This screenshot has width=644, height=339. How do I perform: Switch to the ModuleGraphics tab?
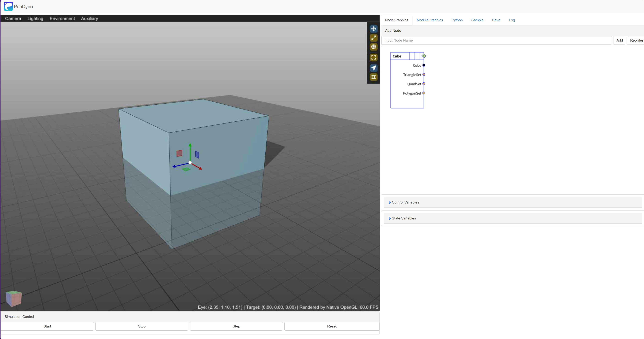[430, 20]
